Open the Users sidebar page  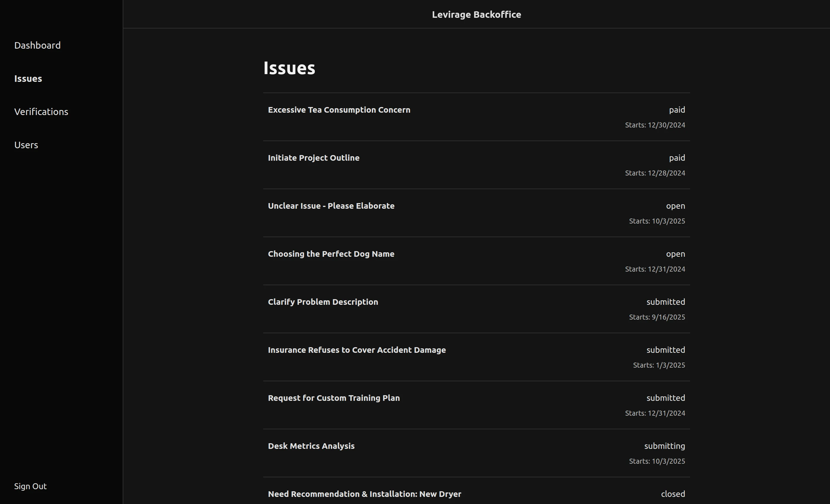tap(26, 145)
